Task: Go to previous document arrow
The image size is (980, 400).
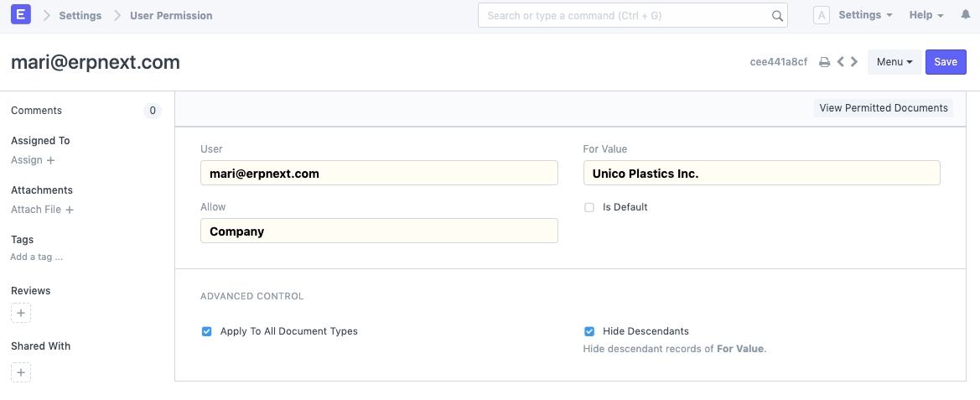Action: click(x=841, y=62)
